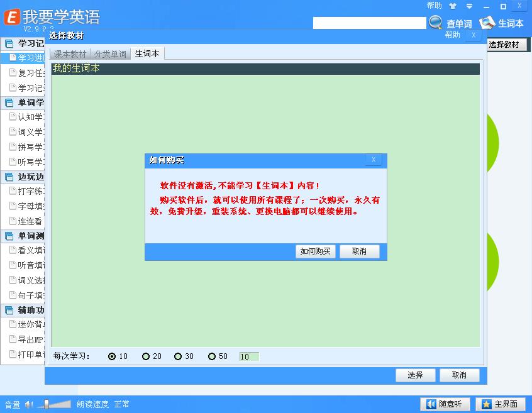
Task: Open 句子填 item in sidebar
Action: [27, 295]
